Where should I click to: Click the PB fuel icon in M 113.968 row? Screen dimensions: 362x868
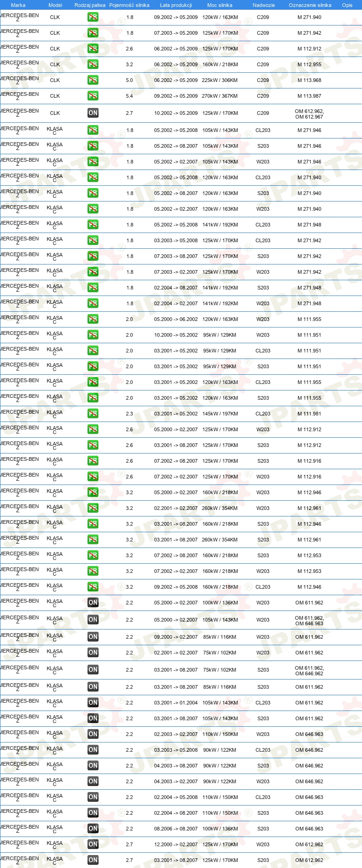point(93,80)
